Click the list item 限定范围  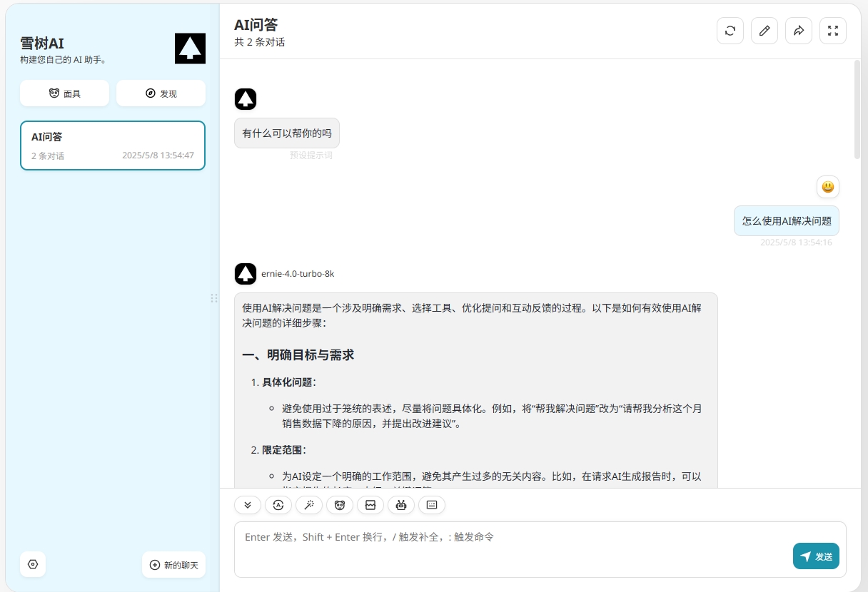pyautogui.click(x=284, y=450)
